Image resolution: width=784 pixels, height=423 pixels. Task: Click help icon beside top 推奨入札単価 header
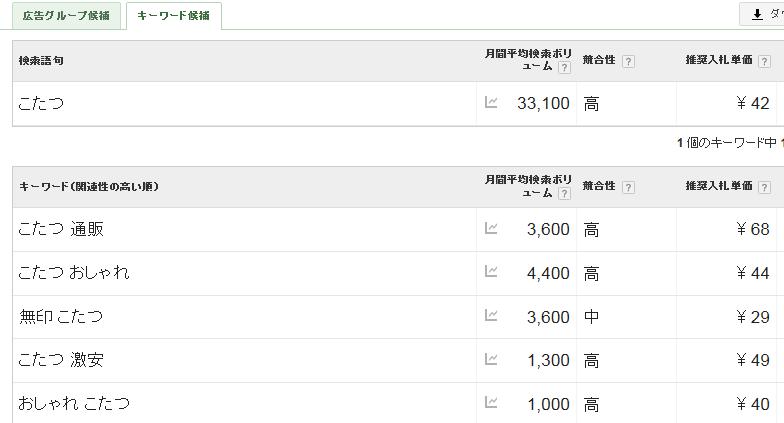(x=764, y=62)
